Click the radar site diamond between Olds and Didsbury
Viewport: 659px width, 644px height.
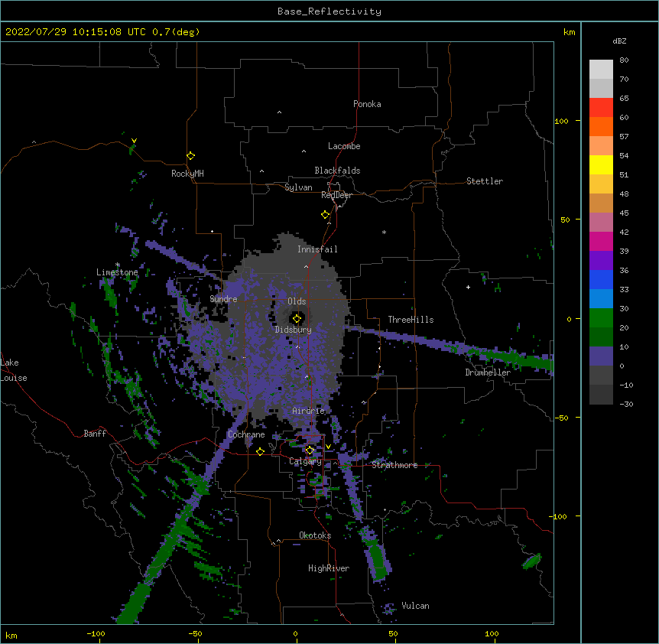coord(297,319)
